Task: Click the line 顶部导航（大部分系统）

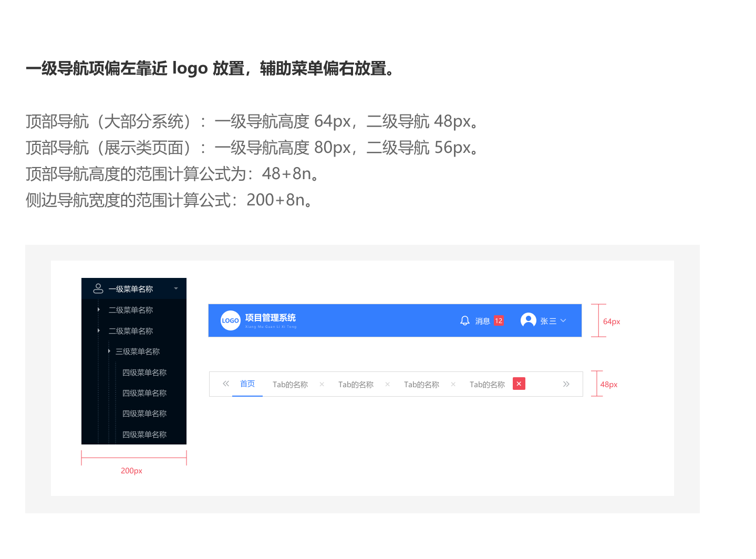Action: [x=253, y=121]
